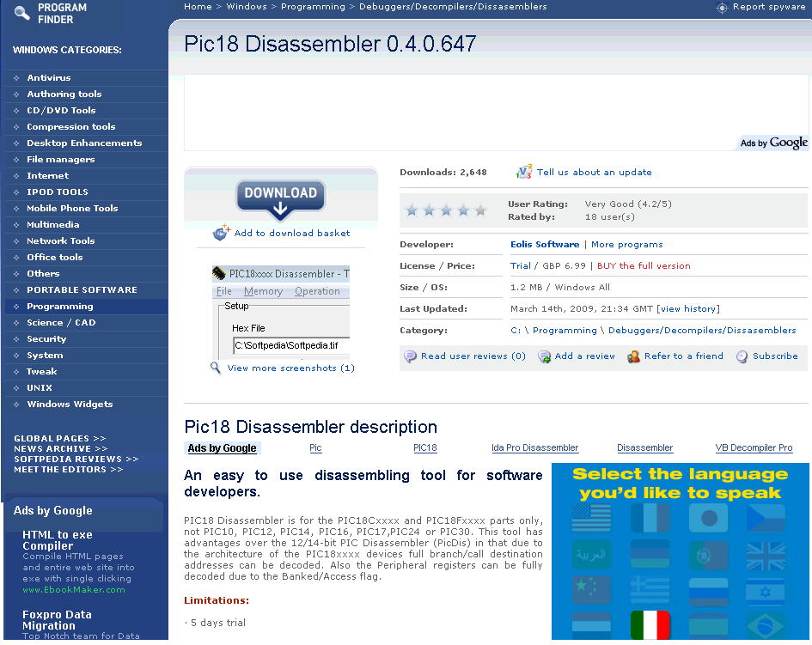Viewport: 812px width, 645px height.
Task: Open the Antivirus category
Action: click(x=49, y=77)
